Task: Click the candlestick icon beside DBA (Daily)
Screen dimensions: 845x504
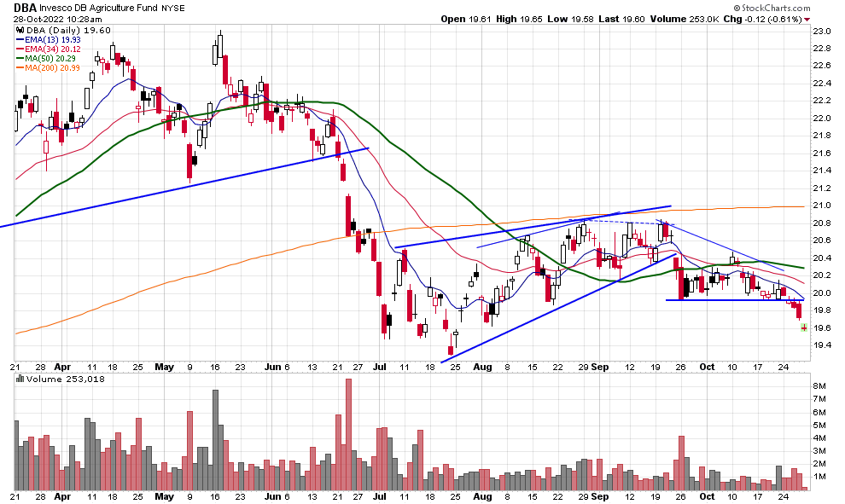Action: click(x=20, y=31)
